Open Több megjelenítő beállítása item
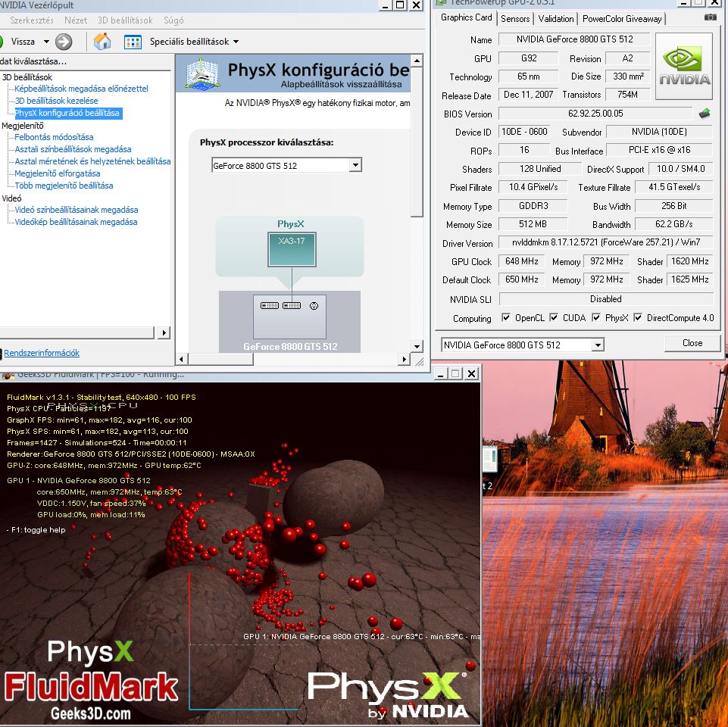This screenshot has height=727, width=728. [64, 186]
